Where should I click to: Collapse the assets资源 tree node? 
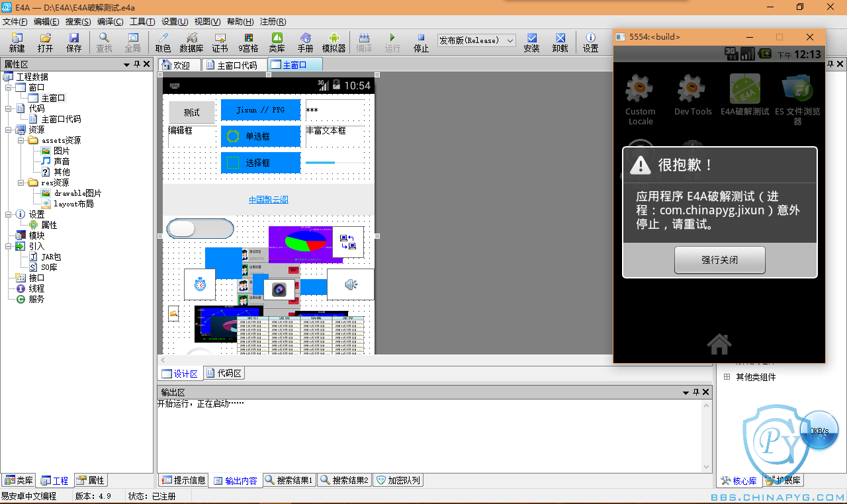click(21, 140)
